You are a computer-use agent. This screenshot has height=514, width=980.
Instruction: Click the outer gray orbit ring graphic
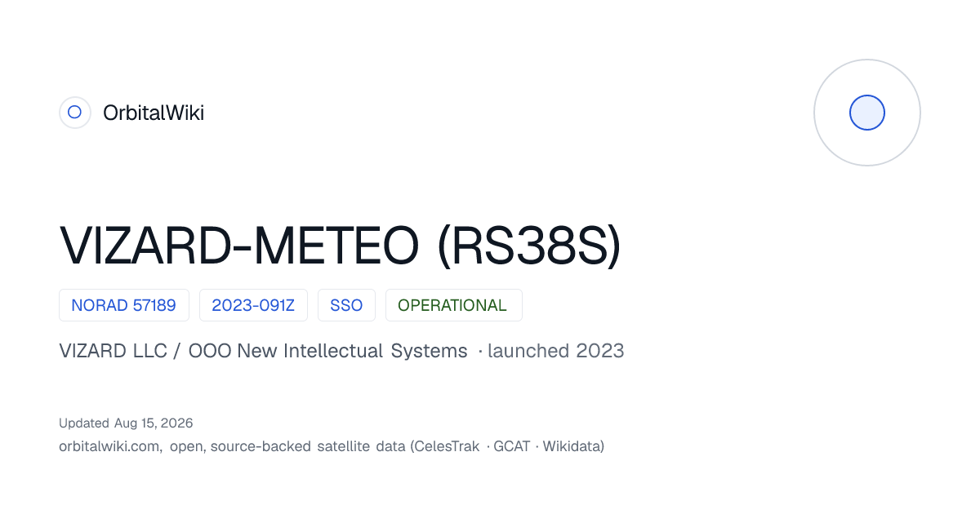[x=867, y=113]
